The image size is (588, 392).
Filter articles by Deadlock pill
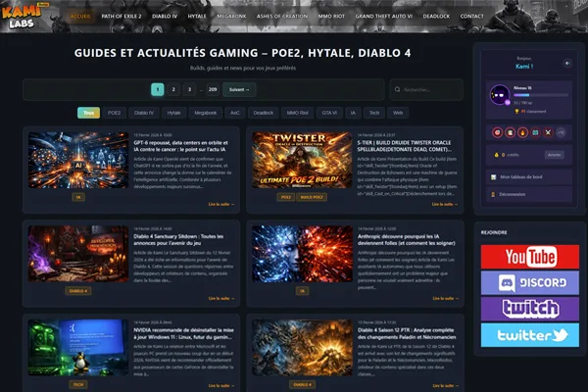[264, 113]
